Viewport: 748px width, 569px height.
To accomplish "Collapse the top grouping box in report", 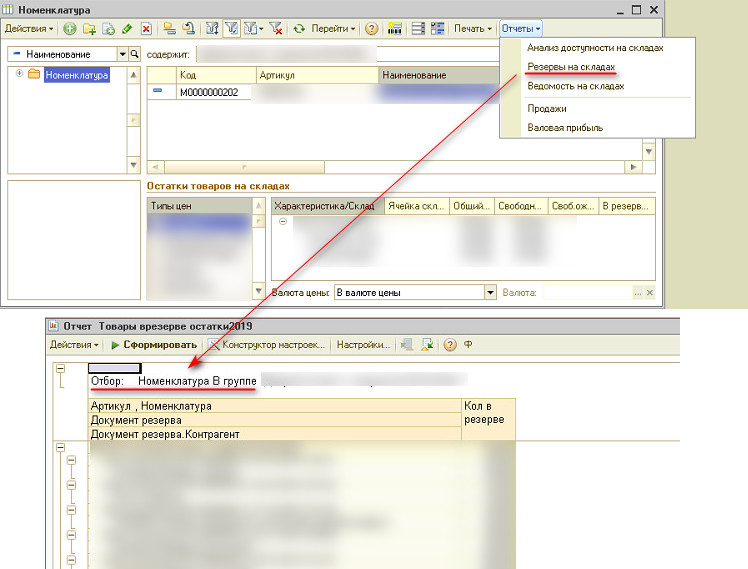I will [x=59, y=368].
